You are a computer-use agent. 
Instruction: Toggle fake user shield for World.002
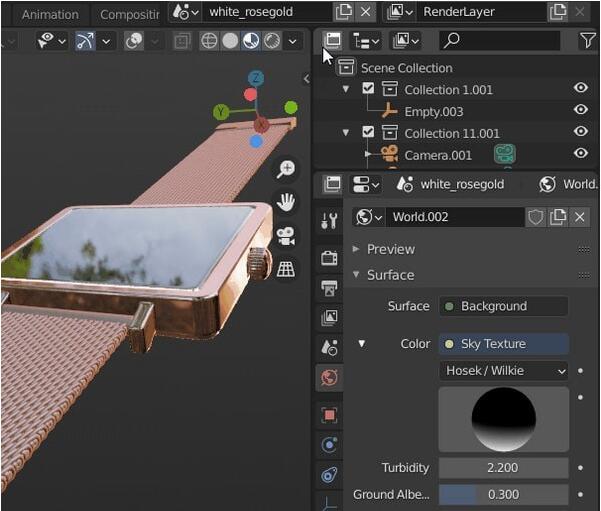(x=535, y=217)
